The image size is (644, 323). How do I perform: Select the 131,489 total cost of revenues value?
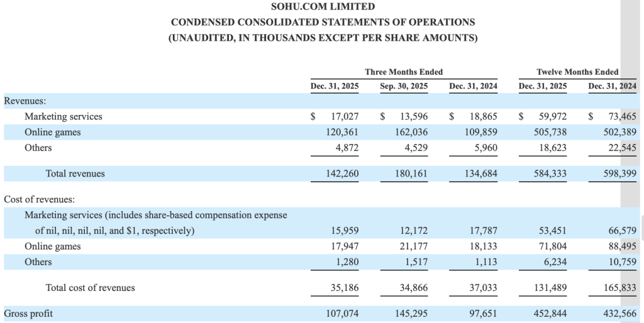click(x=551, y=288)
